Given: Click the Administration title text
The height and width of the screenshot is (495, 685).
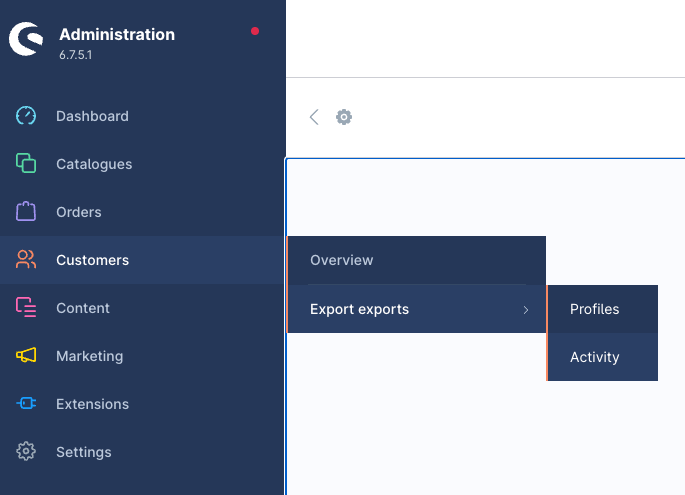Looking at the screenshot, I should (117, 35).
